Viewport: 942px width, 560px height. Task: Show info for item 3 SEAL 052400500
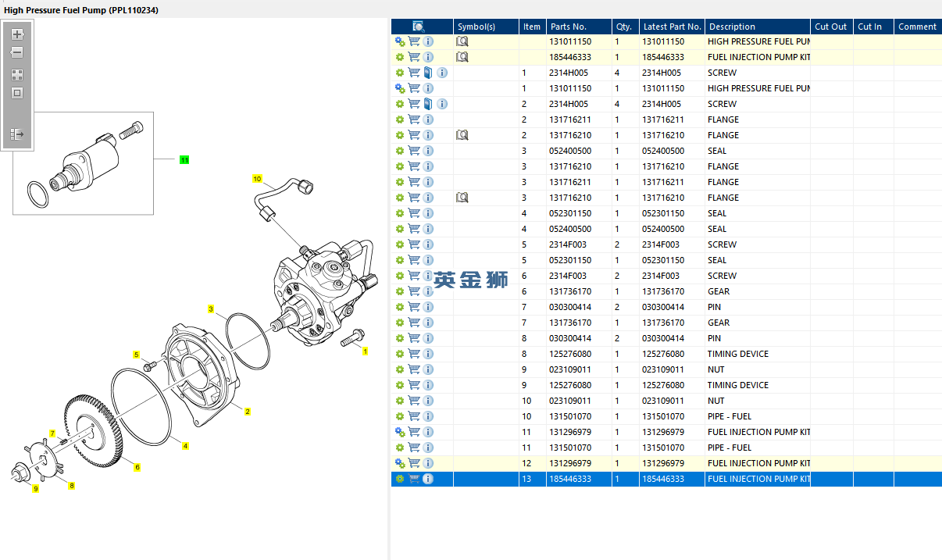[428, 151]
